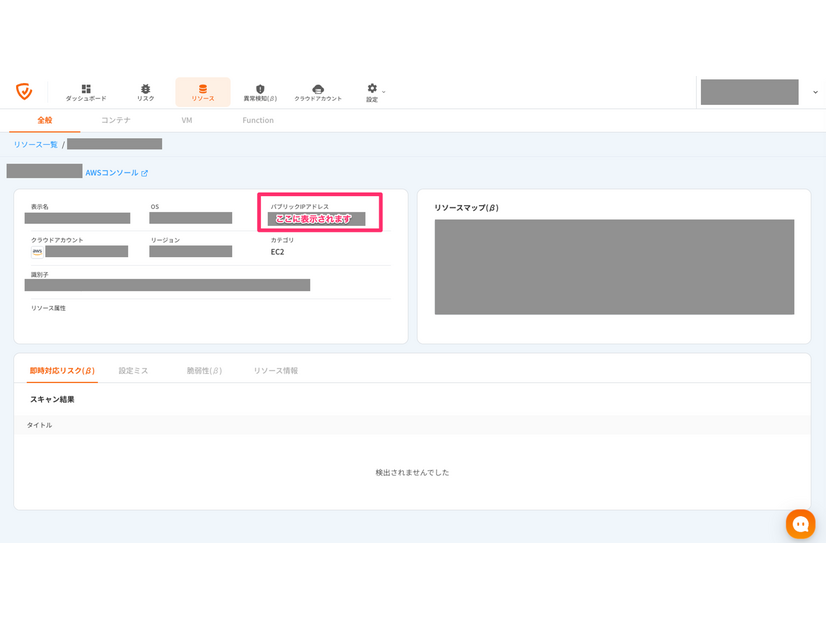Switch to the コンテナ tab
This screenshot has height=620, width=826.
point(115,120)
